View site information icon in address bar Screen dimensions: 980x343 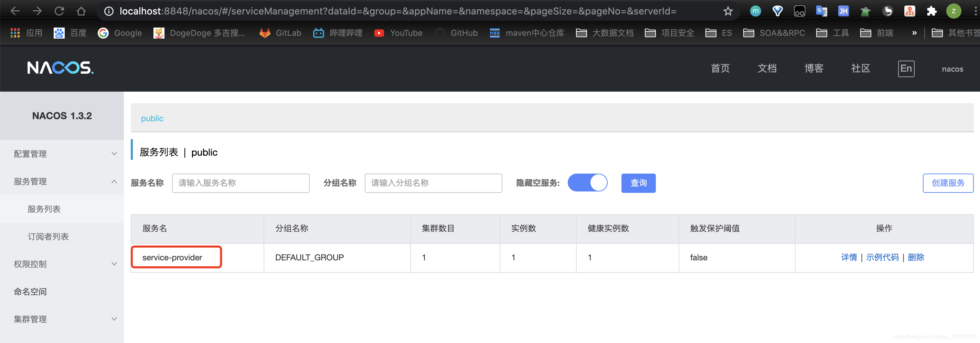point(109,11)
